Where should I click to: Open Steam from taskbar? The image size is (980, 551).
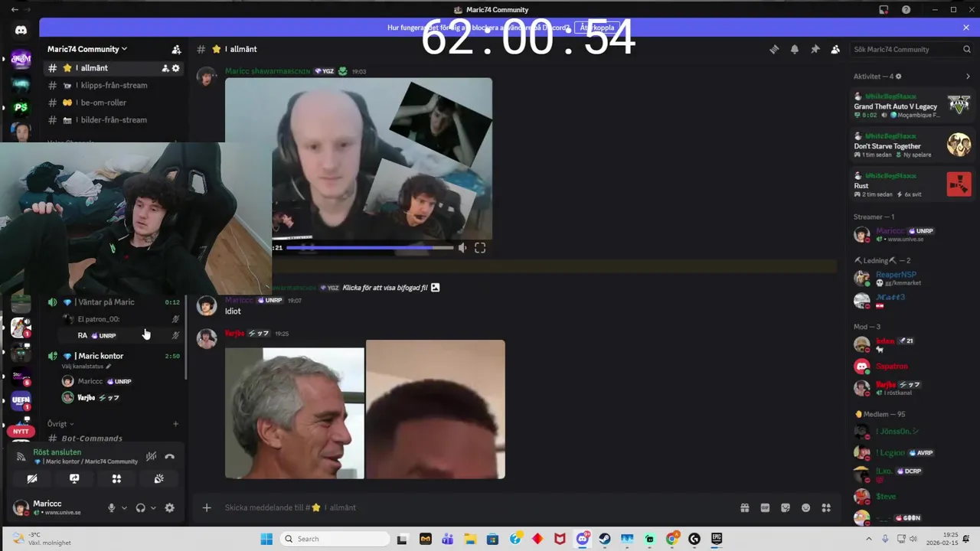[x=605, y=539]
